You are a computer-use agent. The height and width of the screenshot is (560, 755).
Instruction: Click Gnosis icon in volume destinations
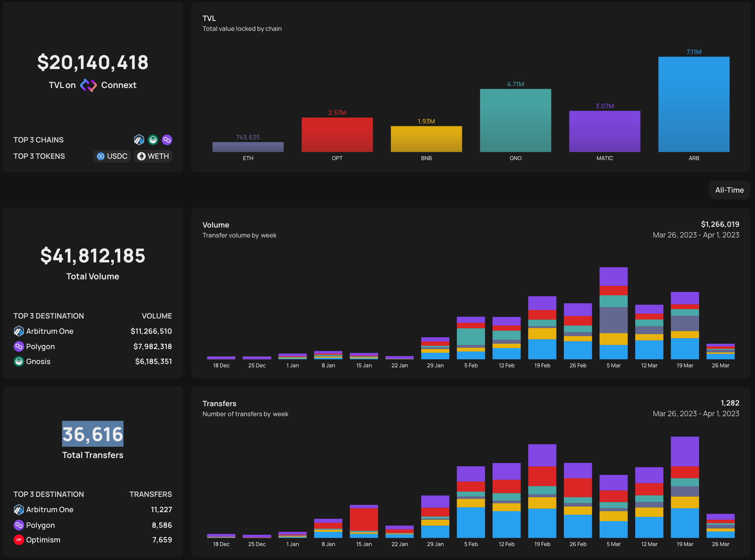click(x=19, y=361)
